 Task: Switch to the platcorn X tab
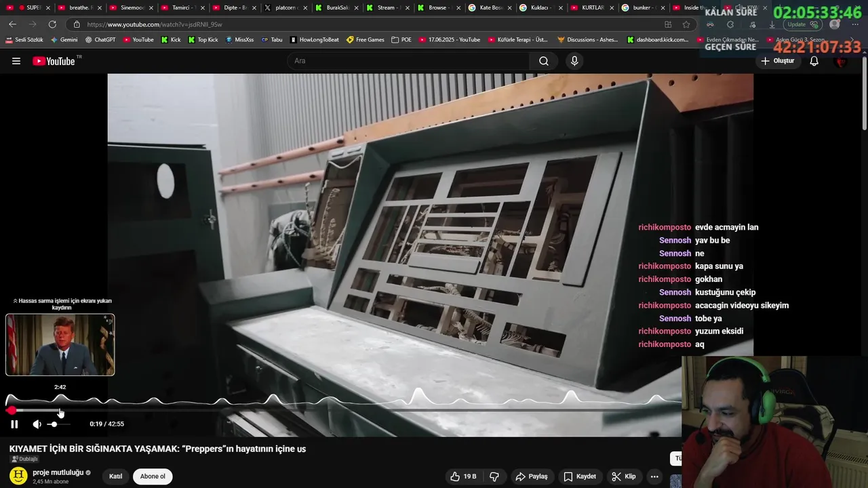click(286, 7)
